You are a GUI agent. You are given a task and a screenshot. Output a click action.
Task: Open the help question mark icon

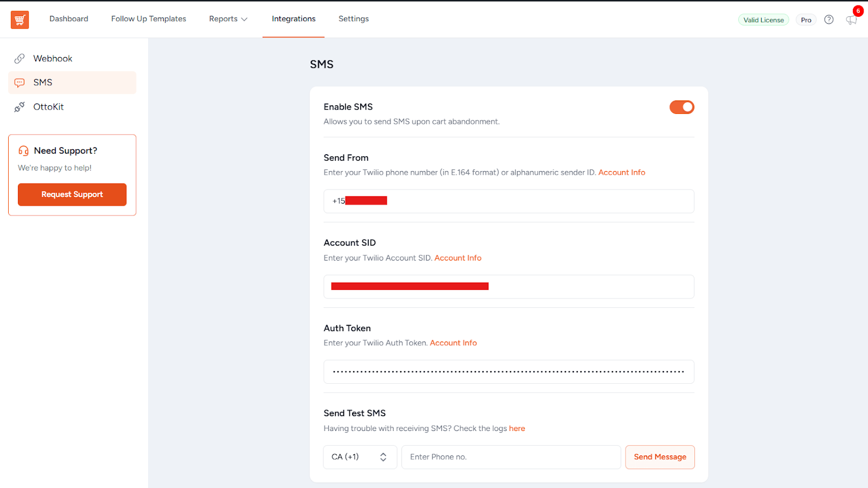point(829,20)
